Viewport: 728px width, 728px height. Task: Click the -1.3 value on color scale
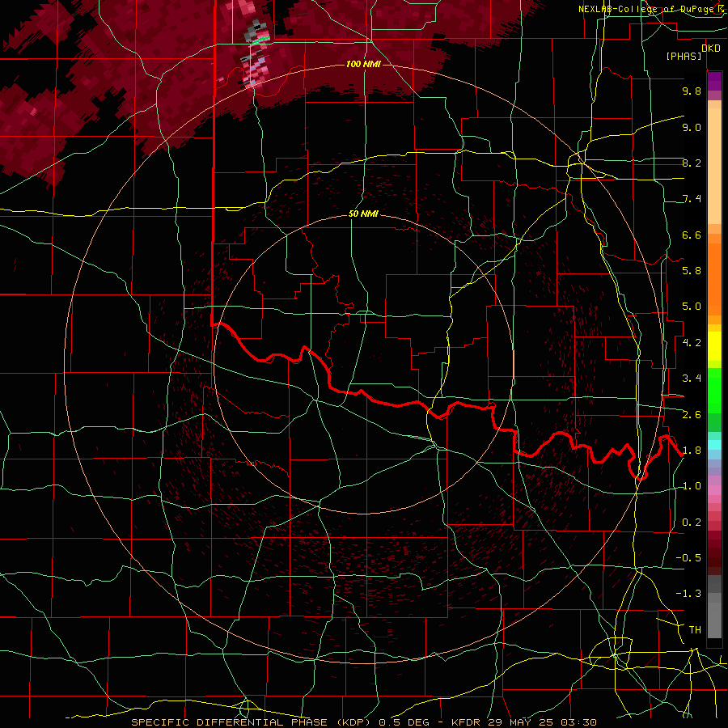[x=688, y=594]
